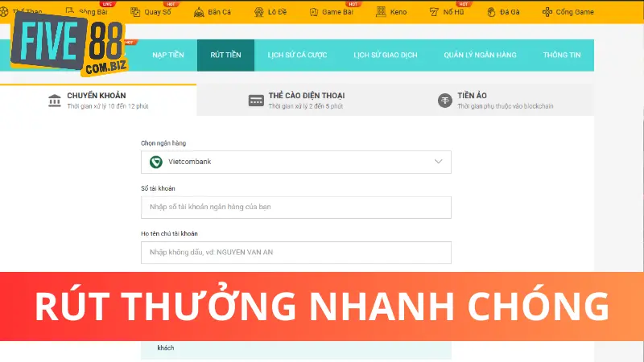Open the Keno menu label

coord(398,12)
